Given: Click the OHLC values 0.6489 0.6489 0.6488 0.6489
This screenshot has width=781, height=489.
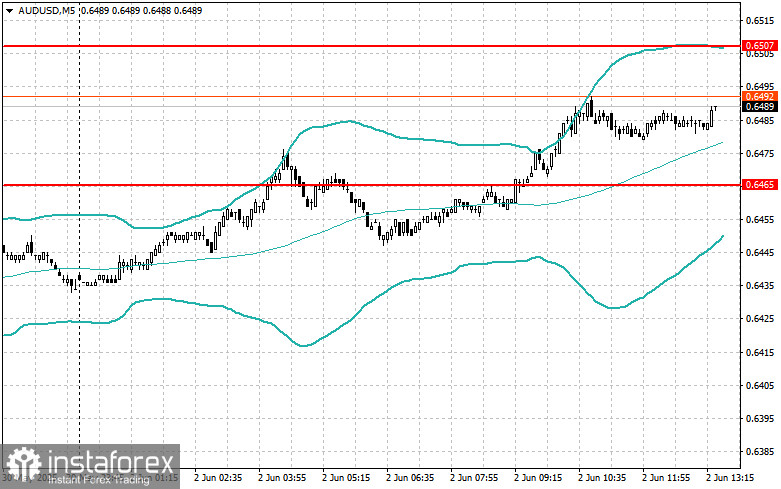Looking at the screenshot, I should (141, 10).
